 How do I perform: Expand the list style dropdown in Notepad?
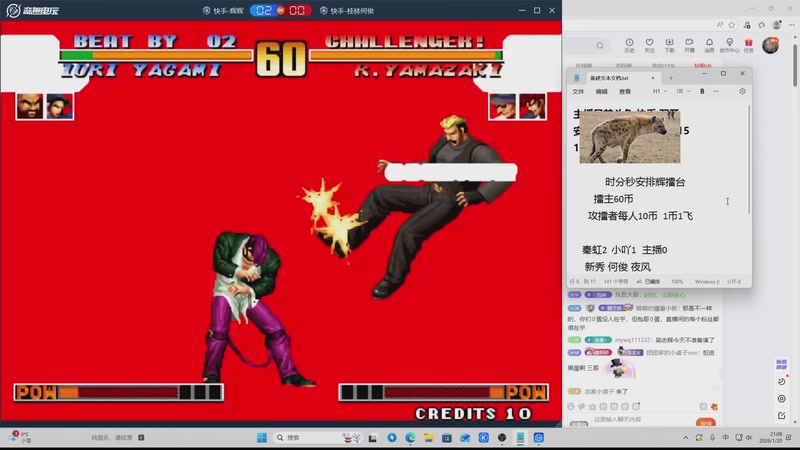[683, 91]
